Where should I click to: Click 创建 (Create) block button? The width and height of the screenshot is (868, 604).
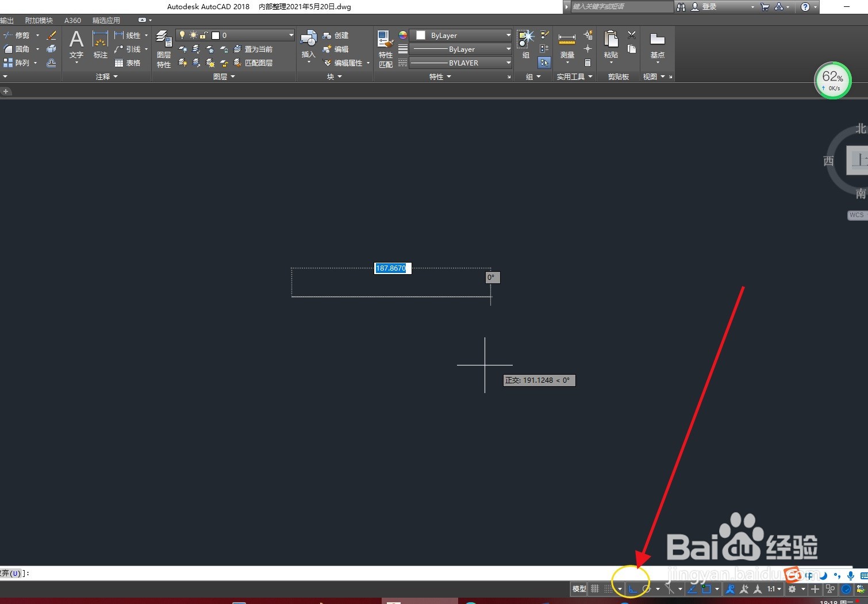[336, 35]
